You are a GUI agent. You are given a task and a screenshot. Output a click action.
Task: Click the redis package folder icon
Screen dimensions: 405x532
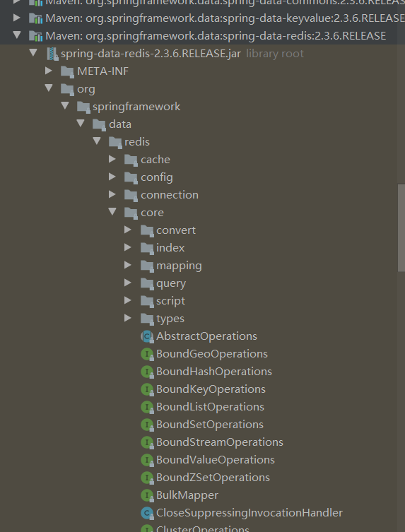tap(115, 142)
